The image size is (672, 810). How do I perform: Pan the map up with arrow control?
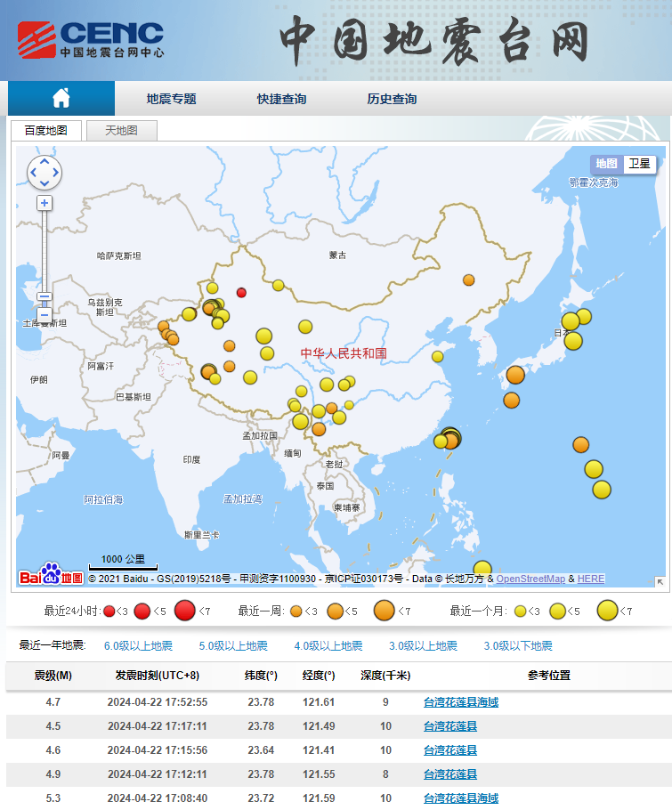[45, 161]
